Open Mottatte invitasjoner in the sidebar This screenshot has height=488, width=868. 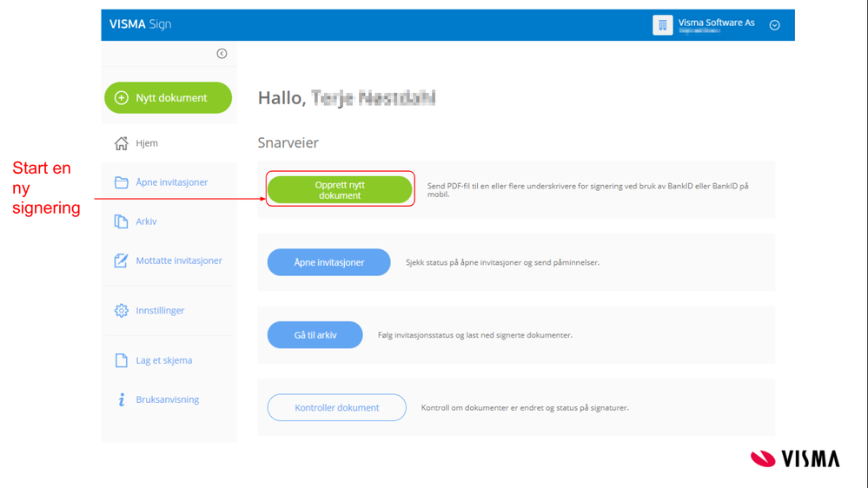179,260
